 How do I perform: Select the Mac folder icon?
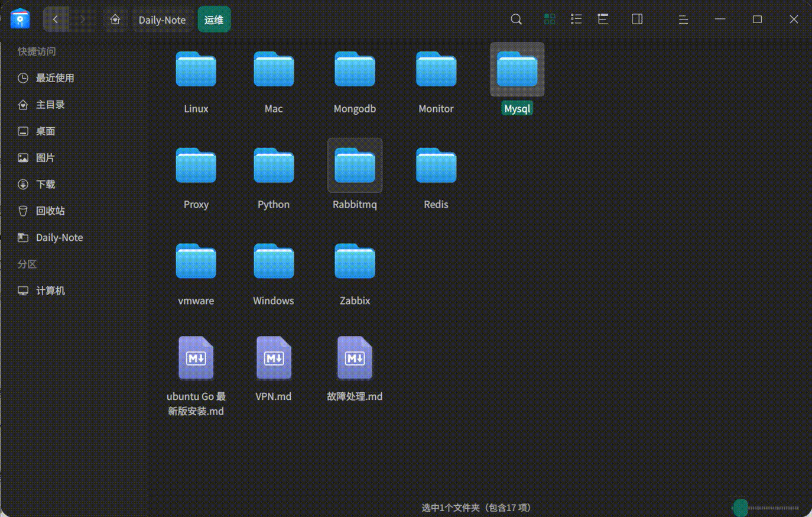click(274, 69)
